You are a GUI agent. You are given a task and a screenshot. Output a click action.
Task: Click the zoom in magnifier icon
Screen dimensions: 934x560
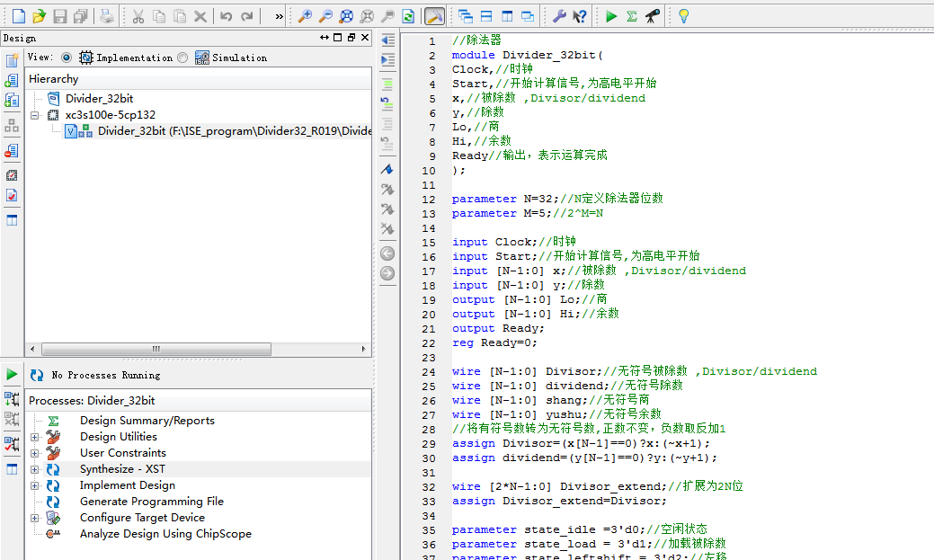305,16
